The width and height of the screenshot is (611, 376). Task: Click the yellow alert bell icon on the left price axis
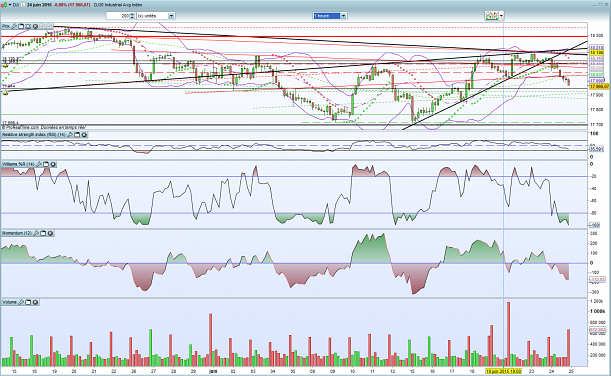pyautogui.click(x=5, y=65)
